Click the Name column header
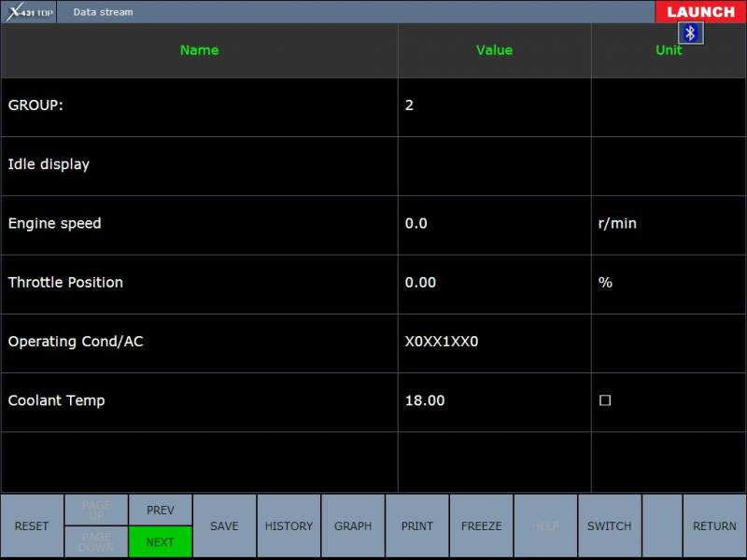 (199, 50)
